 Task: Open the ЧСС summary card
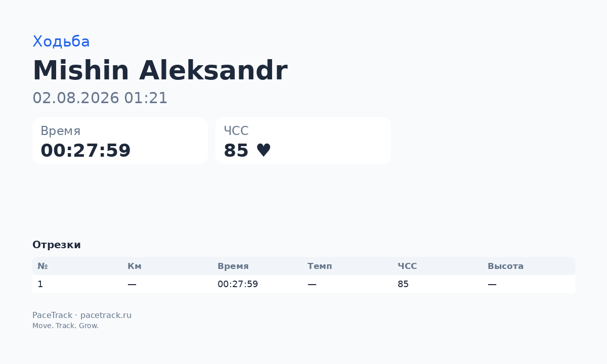[x=303, y=141]
